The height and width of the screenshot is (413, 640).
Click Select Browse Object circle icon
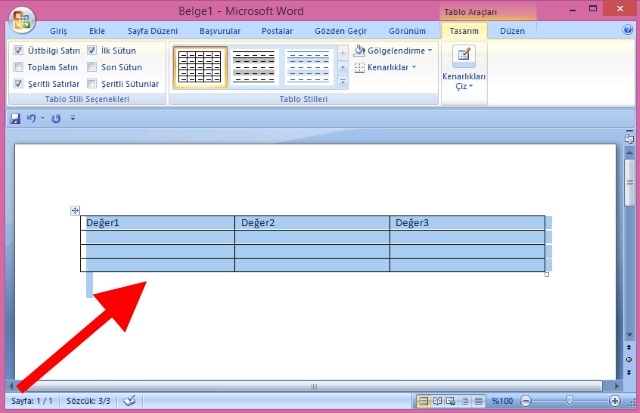629,360
